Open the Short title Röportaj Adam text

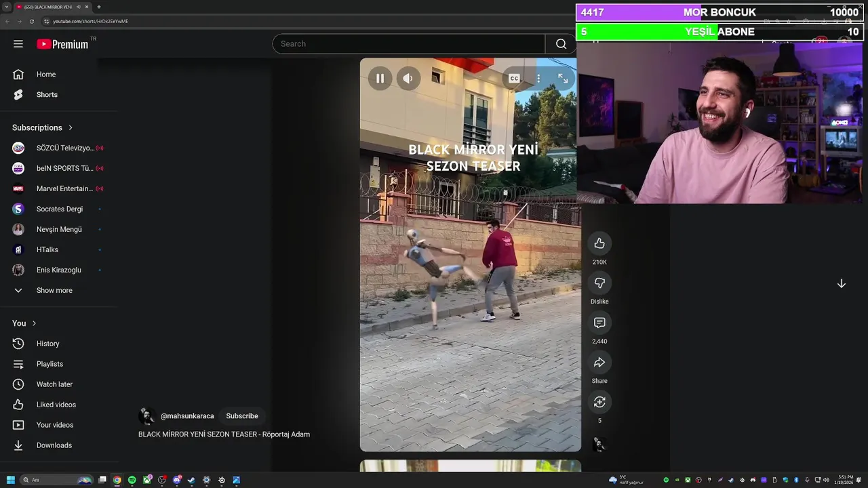pos(224,434)
